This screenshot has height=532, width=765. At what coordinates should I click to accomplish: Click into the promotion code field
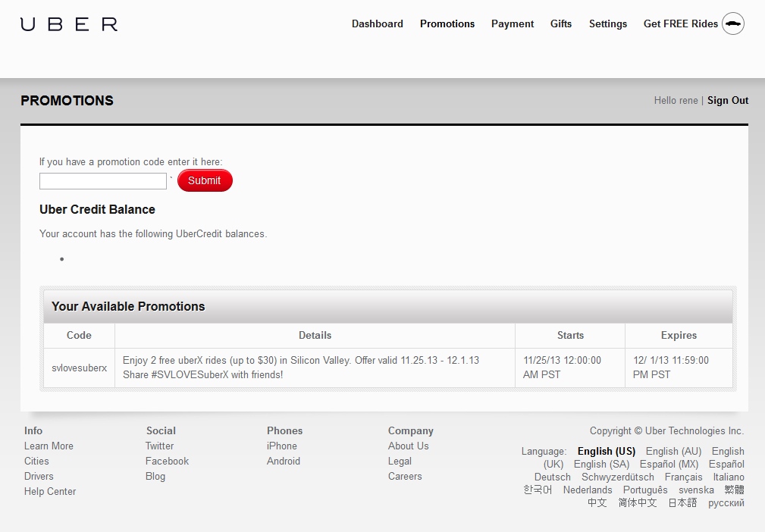click(102, 181)
